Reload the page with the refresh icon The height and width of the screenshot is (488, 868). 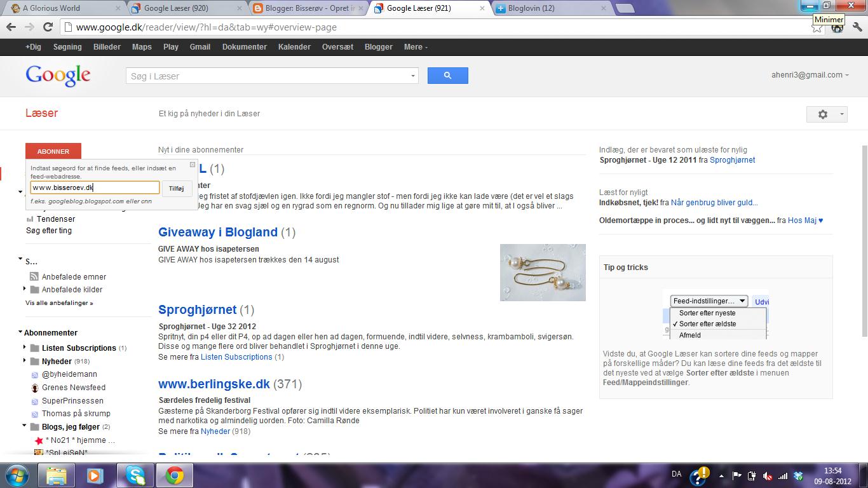pos(48,27)
